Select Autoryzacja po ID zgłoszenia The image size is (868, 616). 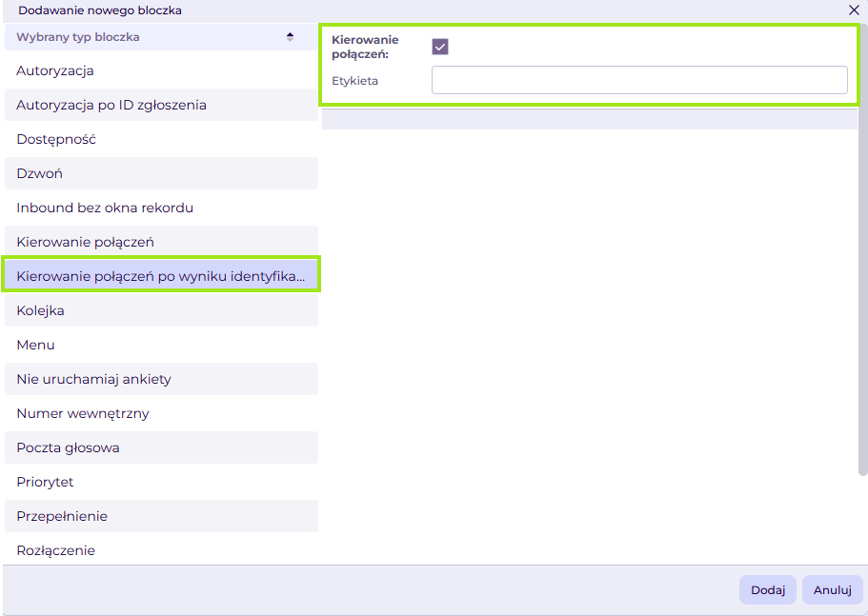[x=161, y=105]
